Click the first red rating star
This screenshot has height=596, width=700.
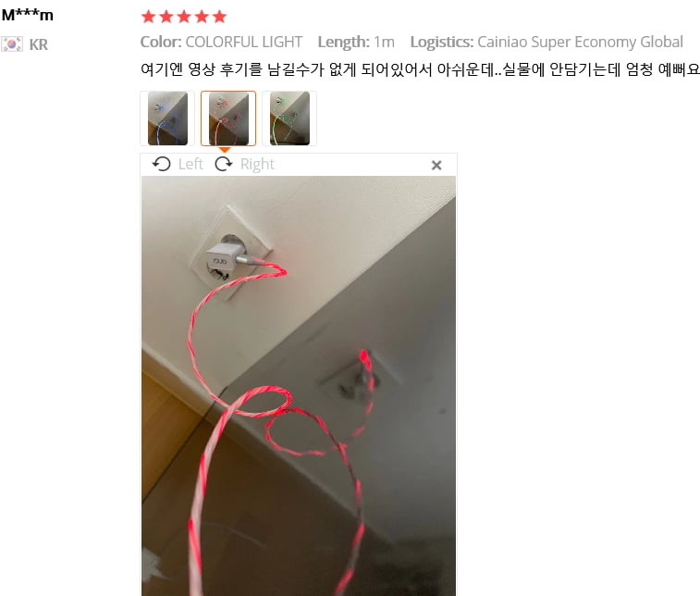(x=148, y=17)
